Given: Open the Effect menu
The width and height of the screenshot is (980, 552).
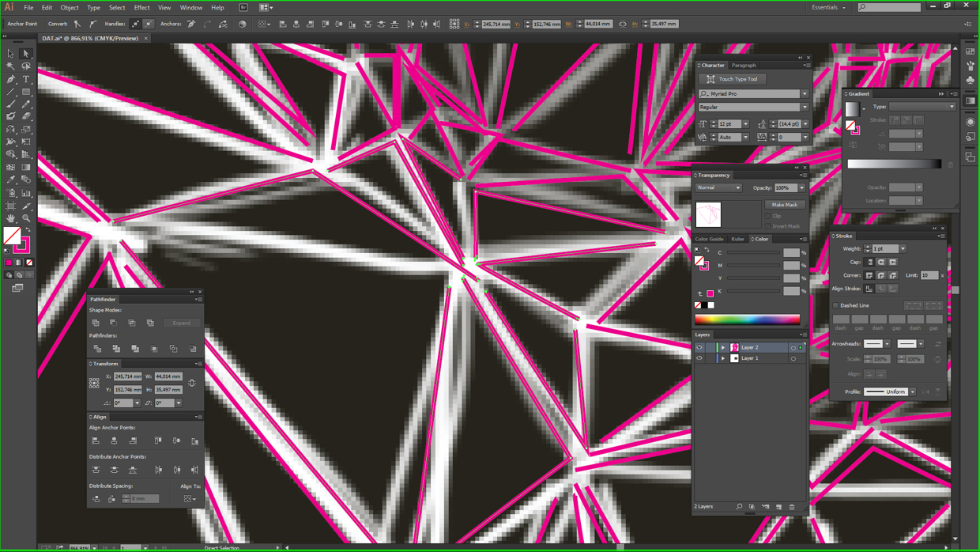Looking at the screenshot, I should pyautogui.click(x=141, y=7).
